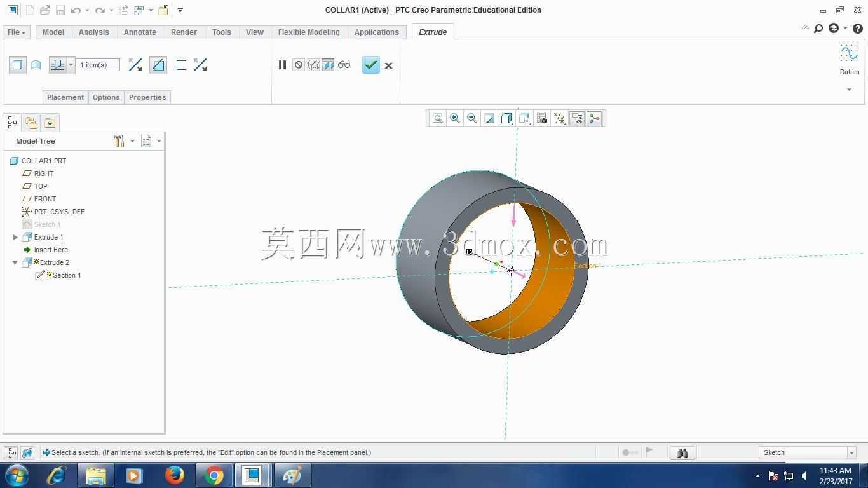The image size is (868, 488).
Task: Click the Save icon in quick access toolbar
Action: [x=60, y=10]
